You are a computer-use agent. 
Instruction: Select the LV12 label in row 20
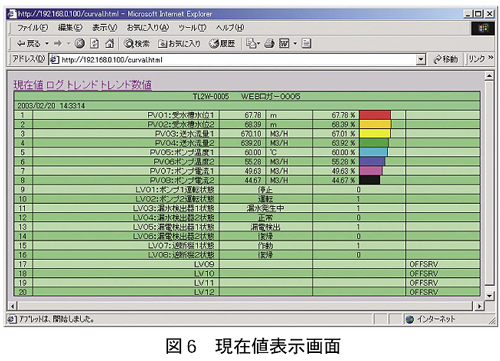point(204,292)
